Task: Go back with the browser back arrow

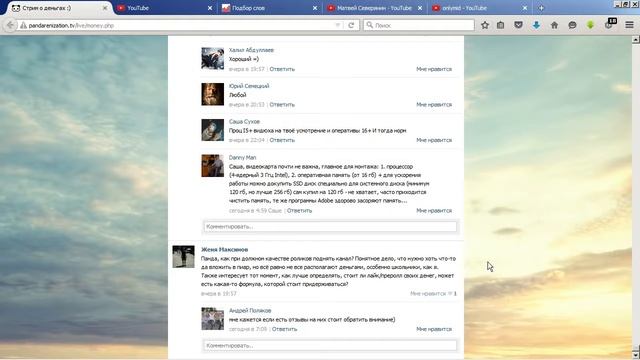Action: tap(9, 25)
